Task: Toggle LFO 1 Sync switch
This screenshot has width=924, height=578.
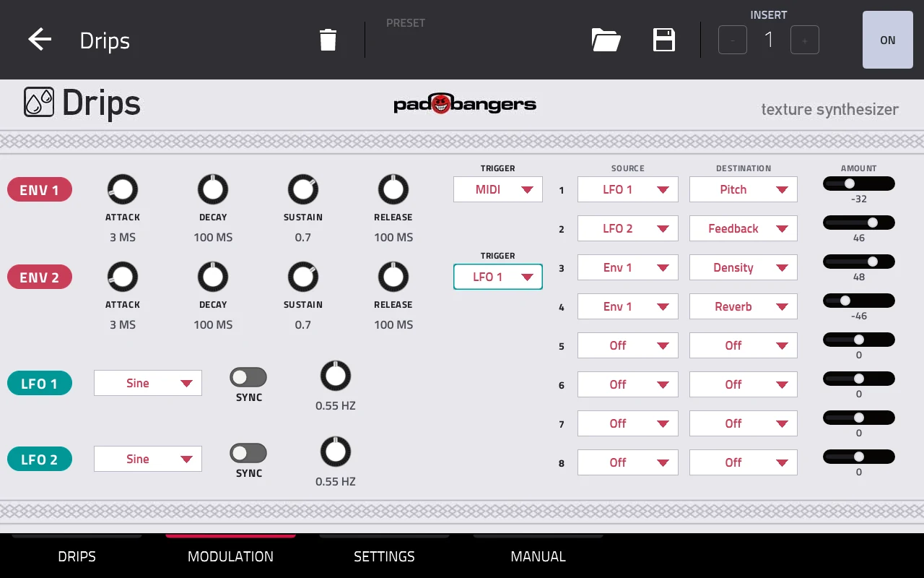Action: click(x=248, y=377)
